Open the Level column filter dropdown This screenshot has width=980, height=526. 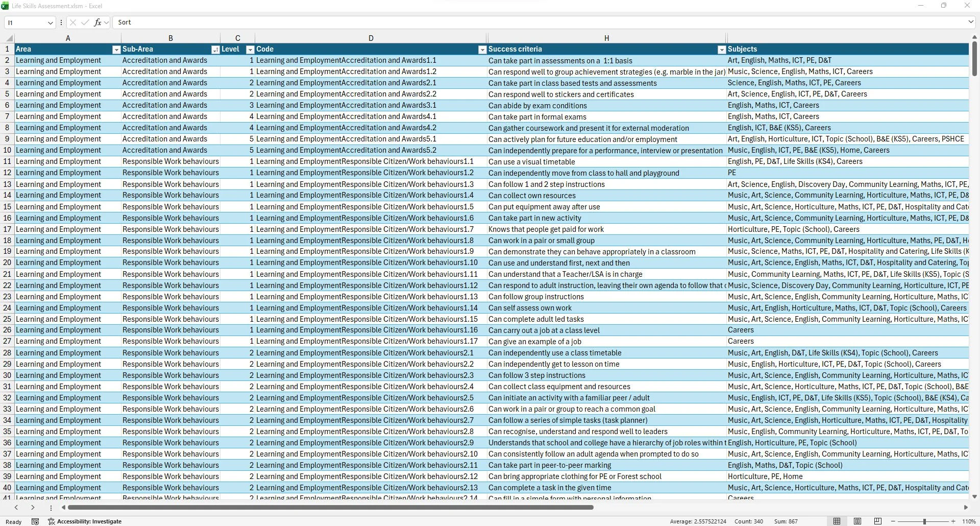tap(250, 50)
